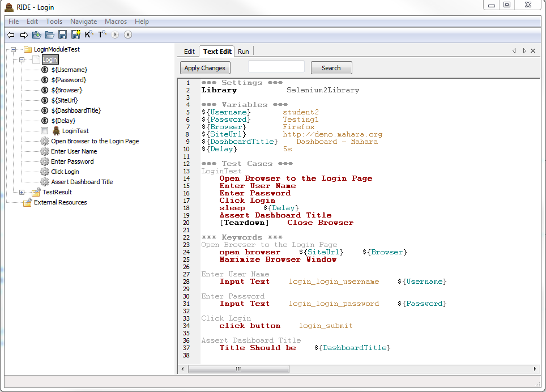
Task: Click the Save All toolbar icon
Action: tap(76, 35)
